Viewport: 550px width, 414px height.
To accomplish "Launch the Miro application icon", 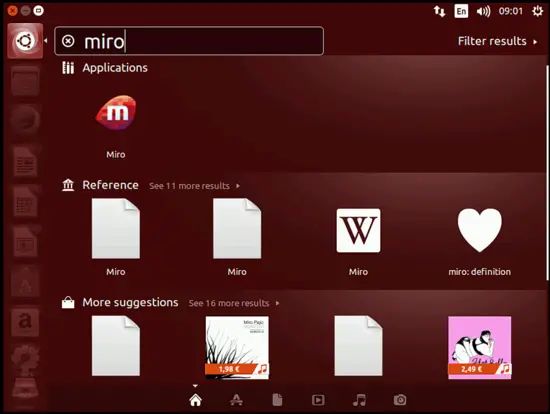I will tap(116, 113).
